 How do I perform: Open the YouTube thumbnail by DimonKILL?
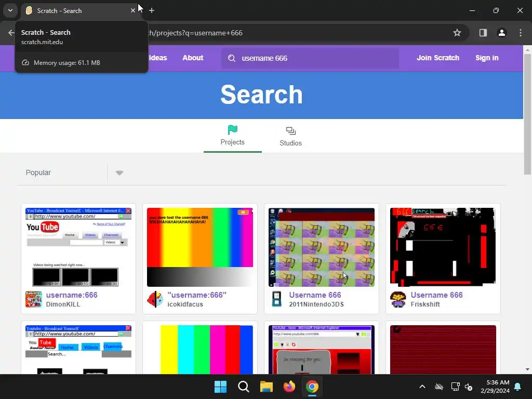click(78, 247)
